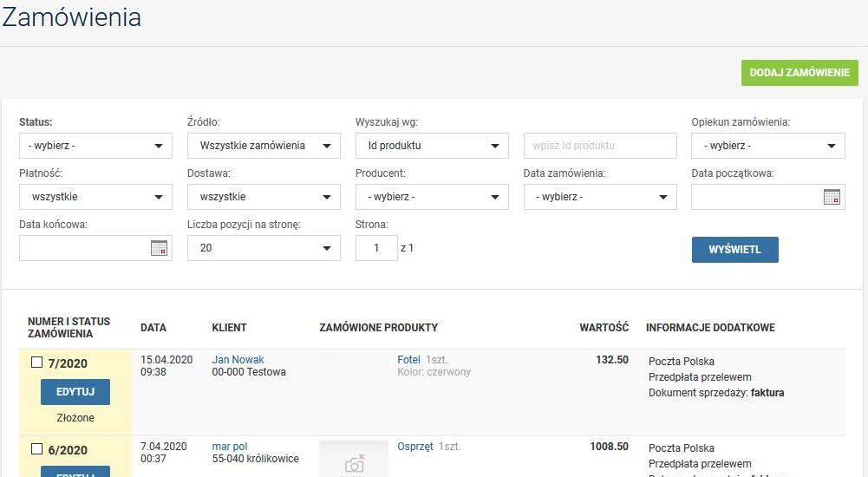Click Edytuj for order 7/2020
Viewport: 868px width, 477px height.
coord(75,392)
